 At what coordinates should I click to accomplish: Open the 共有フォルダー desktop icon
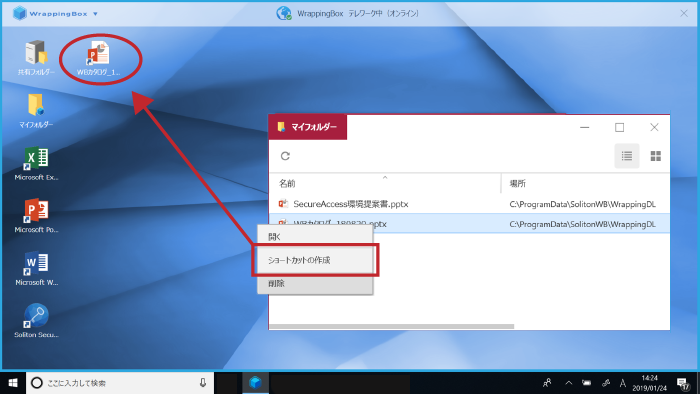click(36, 57)
